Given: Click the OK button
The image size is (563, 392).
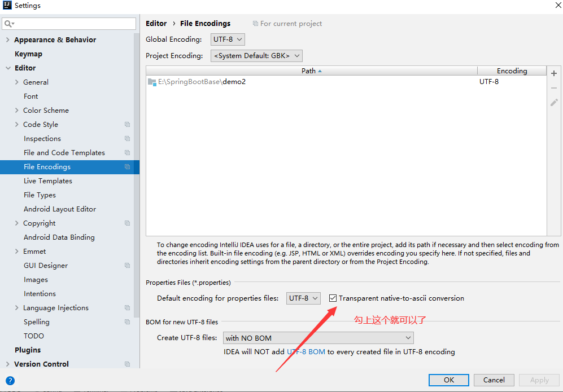Looking at the screenshot, I should 448,380.
